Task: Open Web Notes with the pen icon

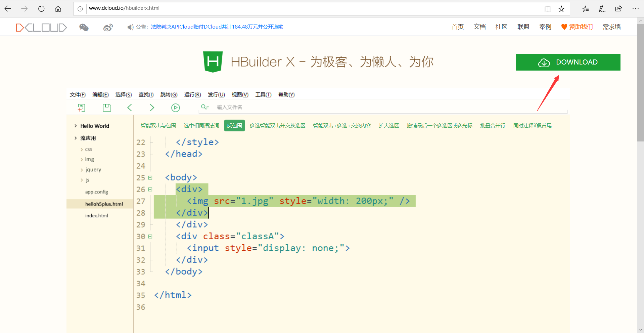Action: (601, 9)
